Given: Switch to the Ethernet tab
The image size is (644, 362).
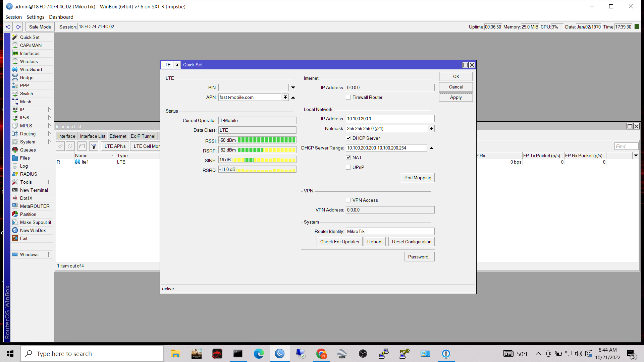Looking at the screenshot, I should click(x=118, y=136).
